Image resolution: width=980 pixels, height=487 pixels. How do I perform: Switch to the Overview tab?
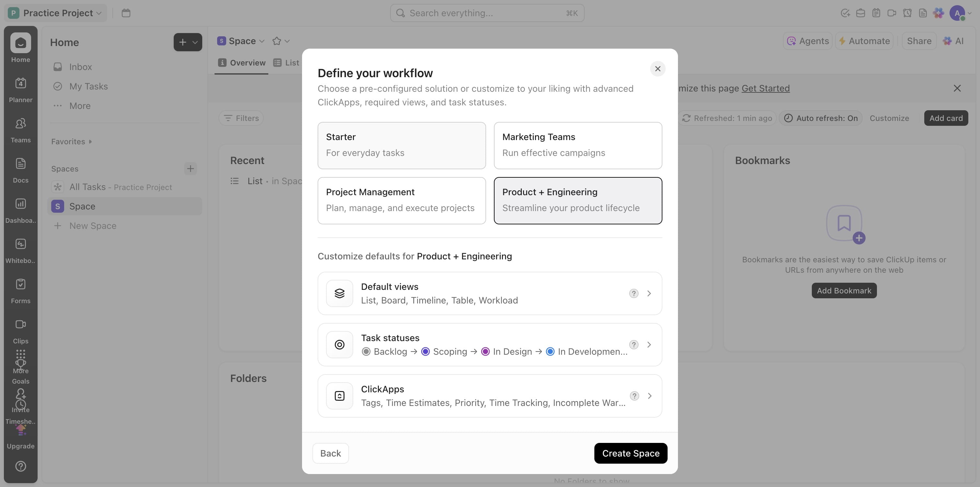[x=241, y=63]
